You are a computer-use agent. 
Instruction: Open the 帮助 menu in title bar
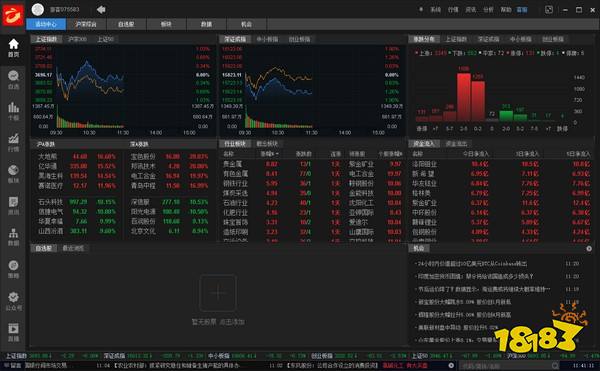[x=506, y=10]
